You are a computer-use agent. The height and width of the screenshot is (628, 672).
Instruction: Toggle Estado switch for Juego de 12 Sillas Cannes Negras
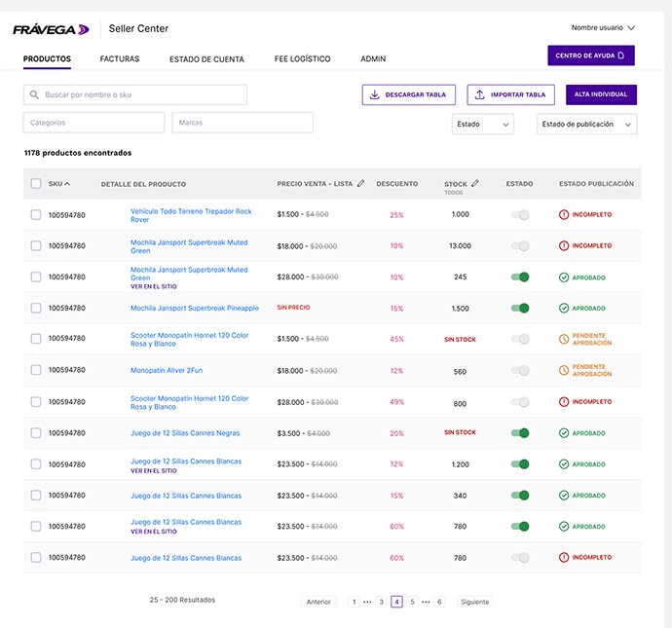coord(520,433)
